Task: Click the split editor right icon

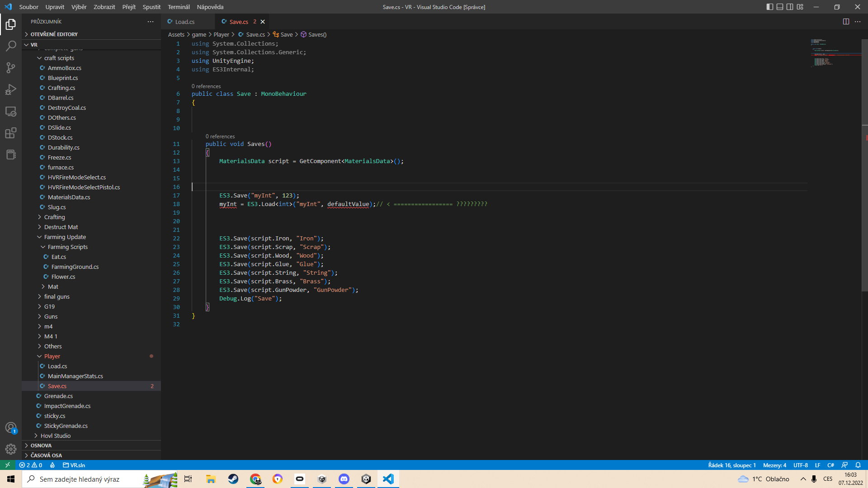Action: tap(846, 22)
